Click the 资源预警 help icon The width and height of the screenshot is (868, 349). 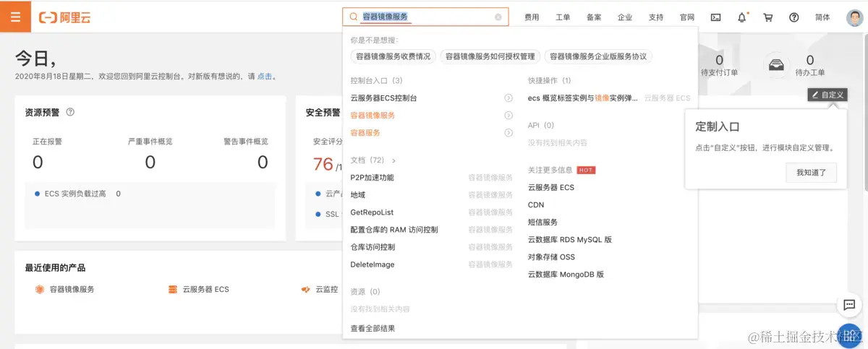point(70,112)
